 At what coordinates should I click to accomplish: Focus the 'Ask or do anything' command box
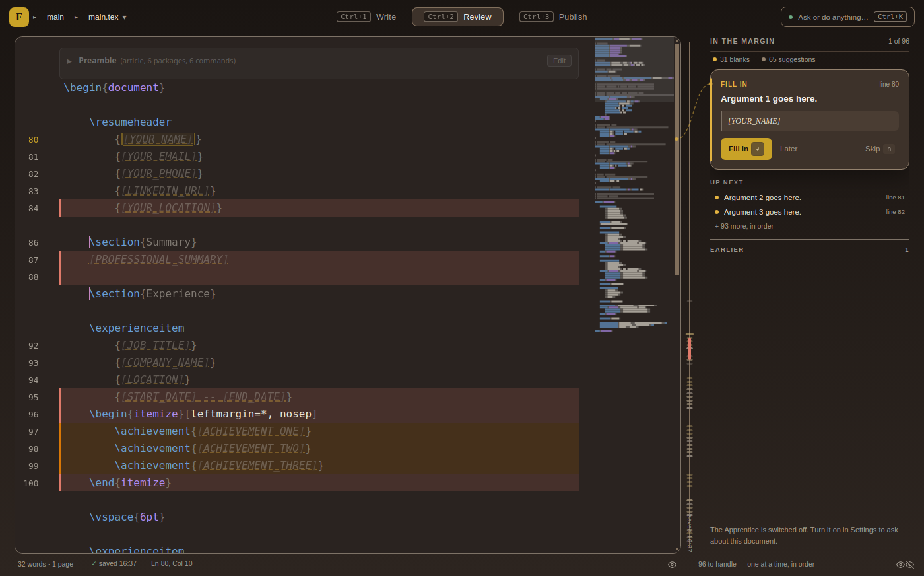[x=847, y=17]
